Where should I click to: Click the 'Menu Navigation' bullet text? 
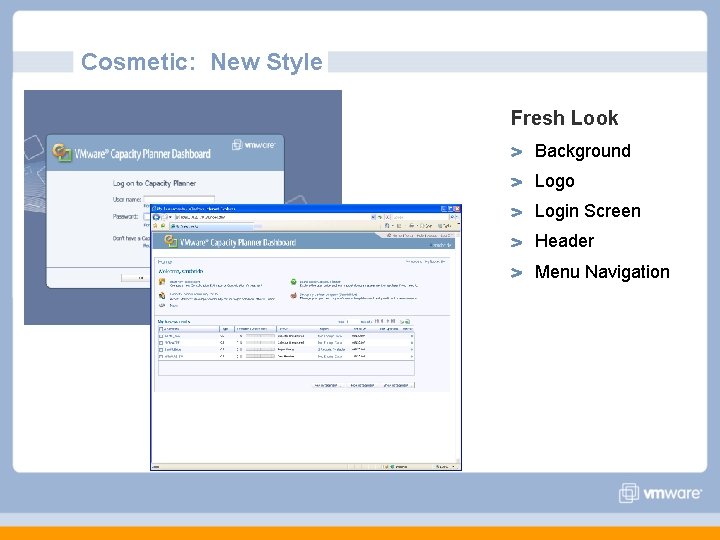(x=602, y=272)
